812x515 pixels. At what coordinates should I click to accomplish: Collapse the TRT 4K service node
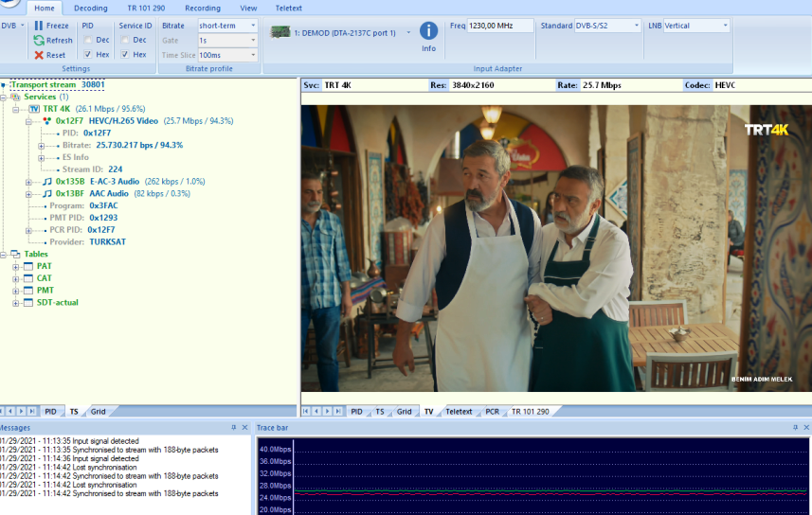coord(15,109)
